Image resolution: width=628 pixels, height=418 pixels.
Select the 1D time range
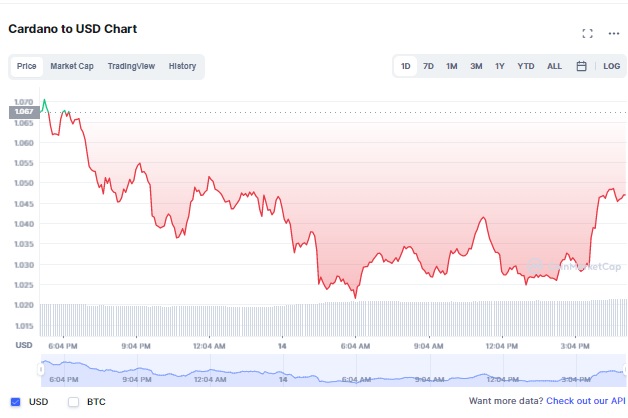[406, 66]
